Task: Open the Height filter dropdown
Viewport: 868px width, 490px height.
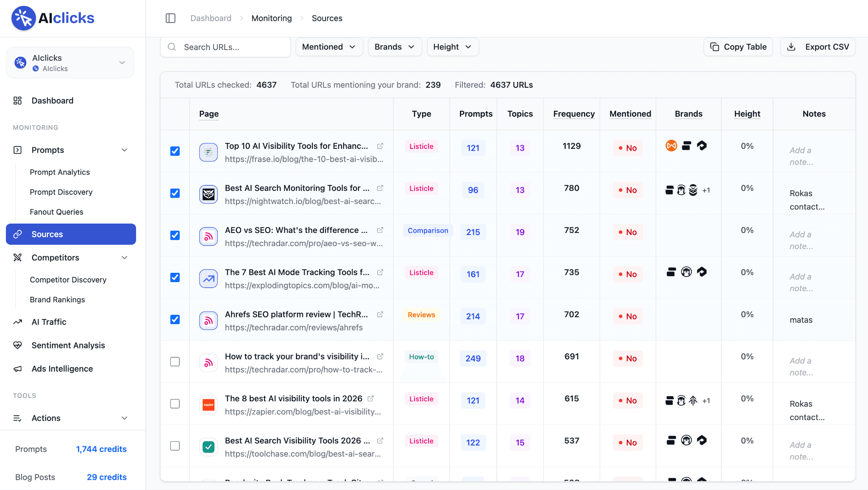Action: click(453, 47)
